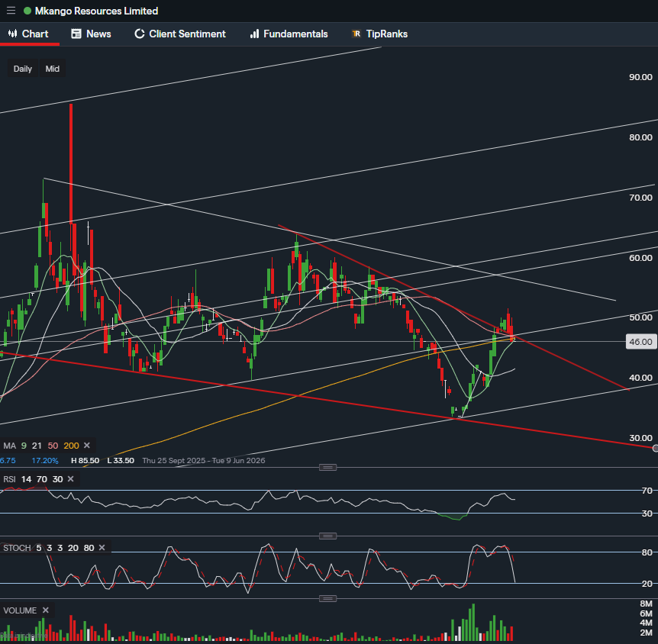Image resolution: width=658 pixels, height=644 pixels.
Task: Switch to Client Sentiment tab
Action: tap(180, 34)
